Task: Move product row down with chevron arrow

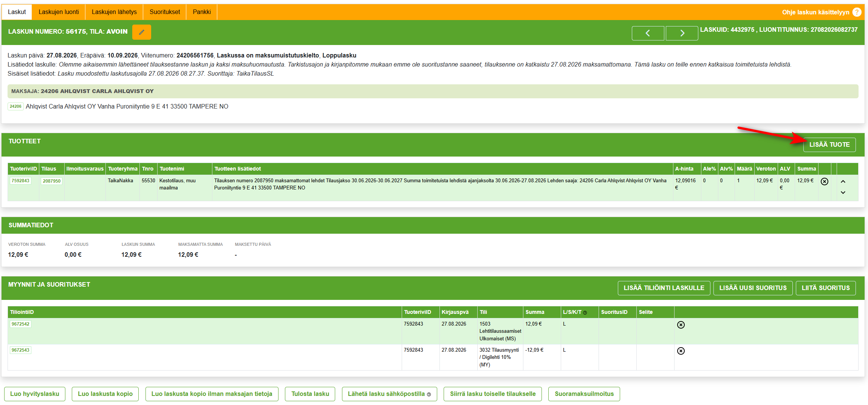Action: pyautogui.click(x=843, y=192)
